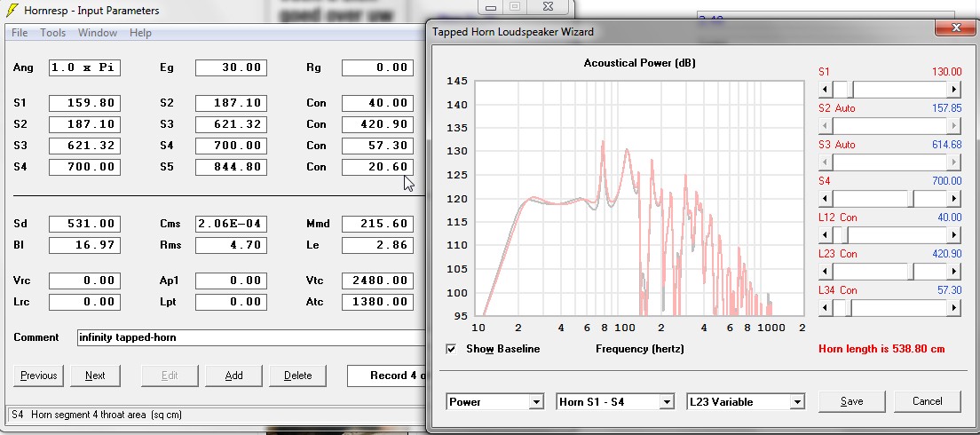
Task: Open the Window menu
Action: [x=98, y=33]
